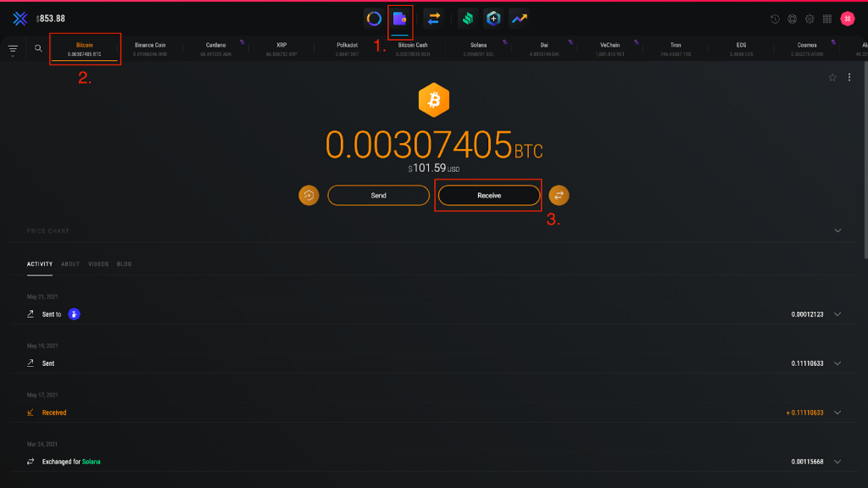Click the Received label text
868x488 pixels.
pos(54,413)
